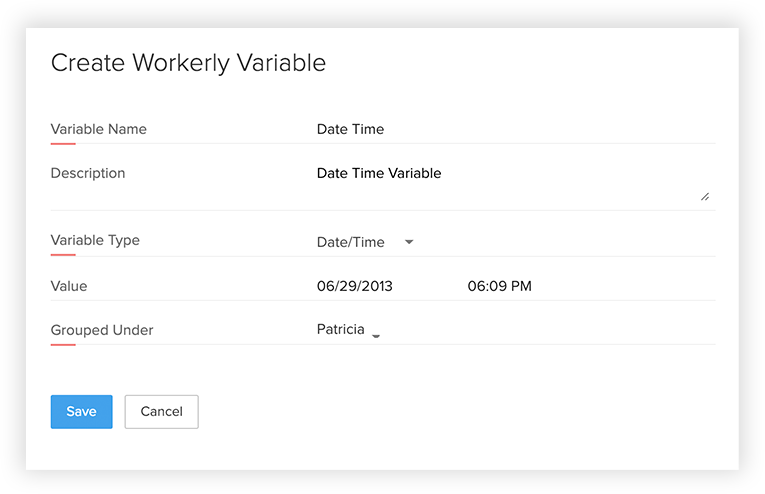The width and height of the screenshot is (765, 494).
Task: Click the arrow beside Date/Time
Action: point(408,242)
